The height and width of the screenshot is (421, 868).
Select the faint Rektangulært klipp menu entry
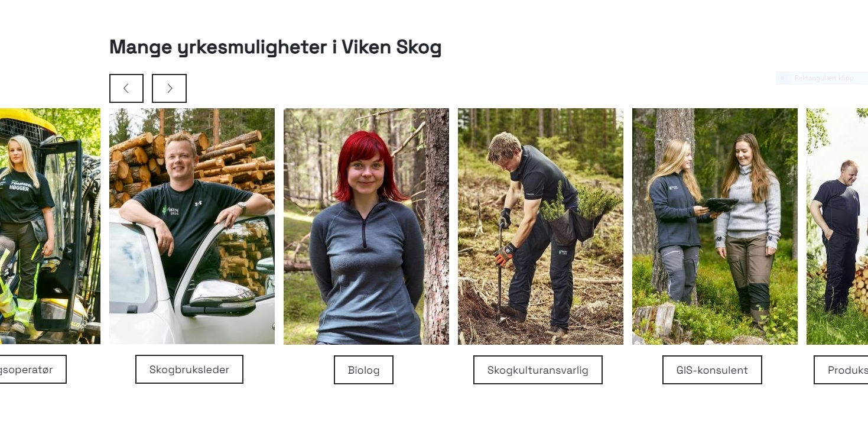[821, 78]
